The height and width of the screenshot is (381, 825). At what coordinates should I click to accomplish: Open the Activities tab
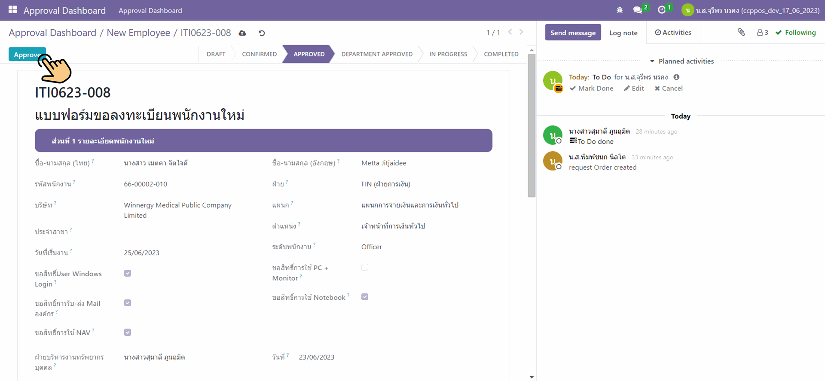[x=672, y=32]
